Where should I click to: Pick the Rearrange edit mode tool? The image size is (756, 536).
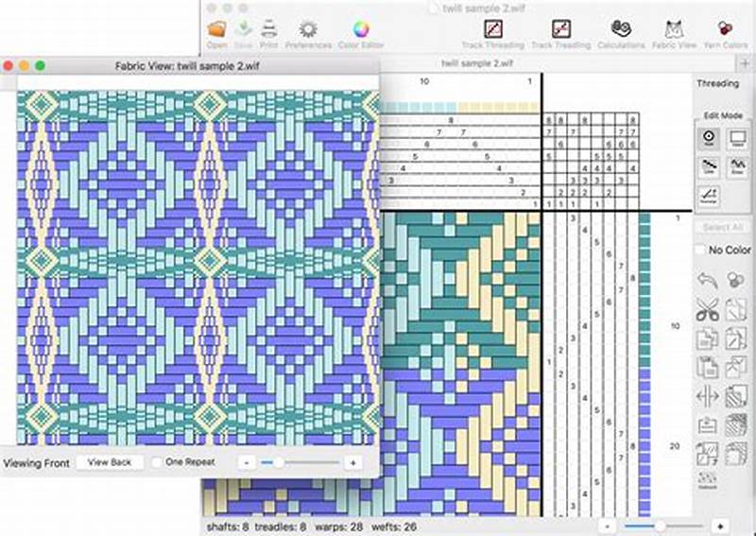click(x=710, y=196)
